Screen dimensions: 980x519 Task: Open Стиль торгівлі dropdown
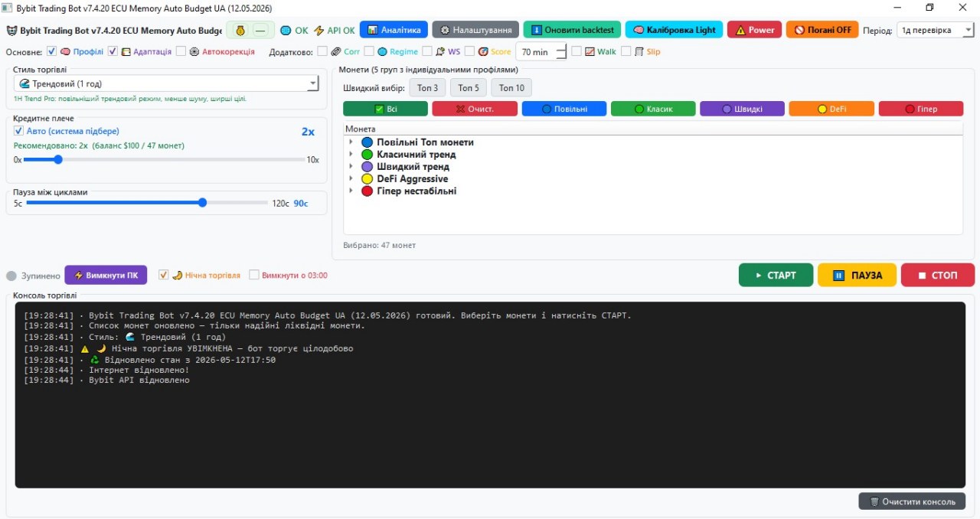pyautogui.click(x=166, y=83)
